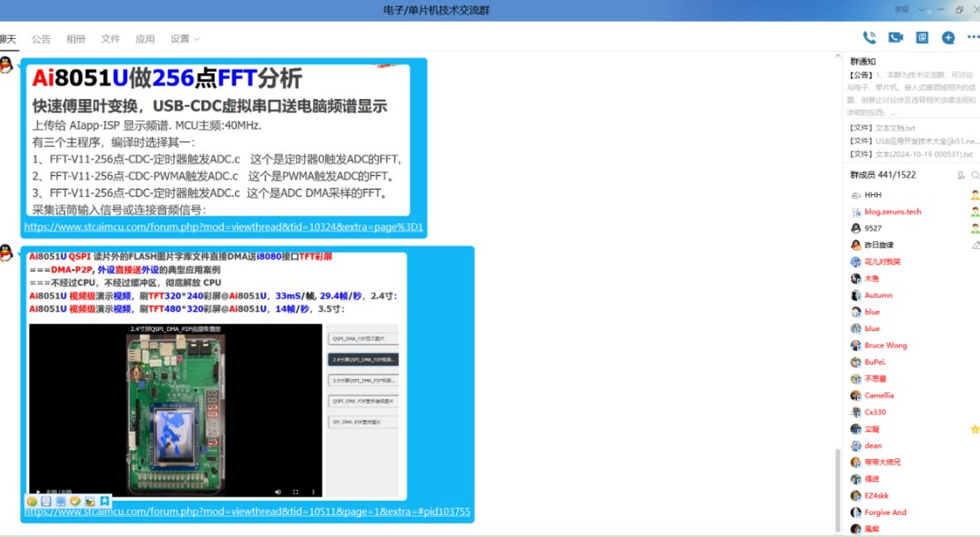Click the avatar of member Forgive And
Viewport: 980px width, 537px height.
coord(855,512)
